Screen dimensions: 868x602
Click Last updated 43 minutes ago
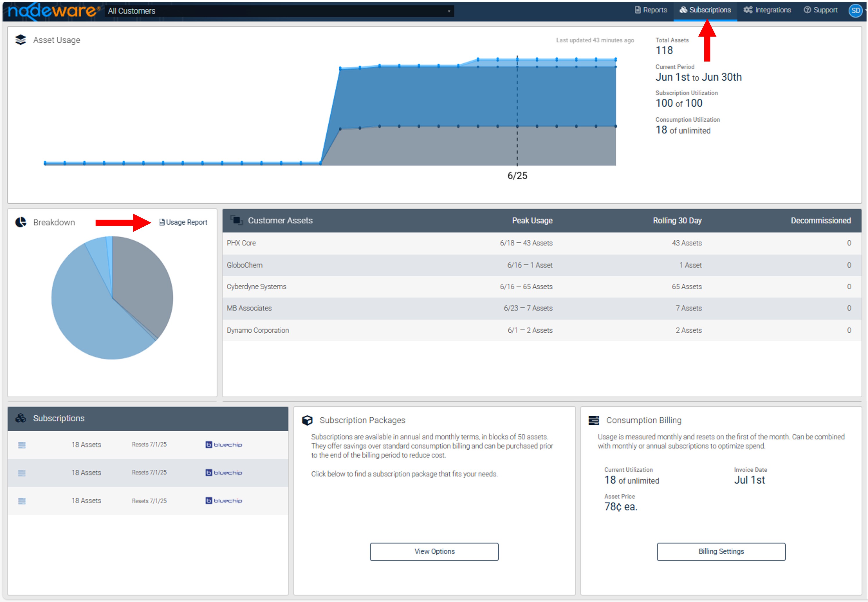click(x=595, y=40)
